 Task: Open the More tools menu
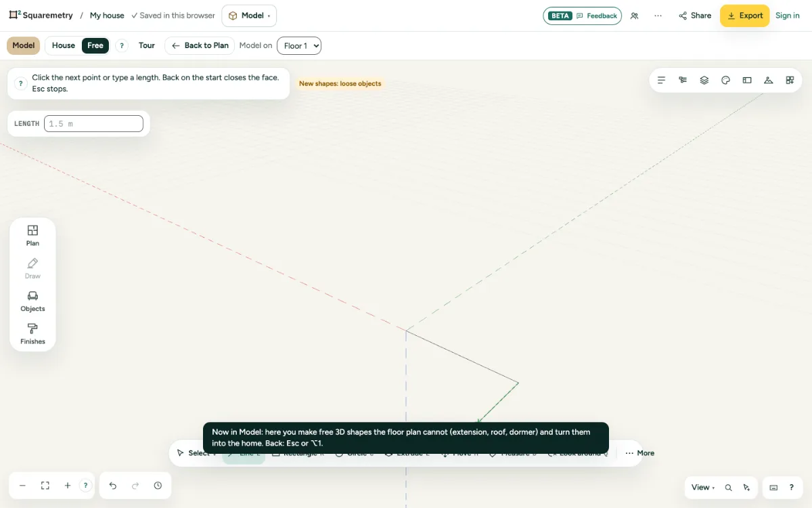(x=639, y=453)
